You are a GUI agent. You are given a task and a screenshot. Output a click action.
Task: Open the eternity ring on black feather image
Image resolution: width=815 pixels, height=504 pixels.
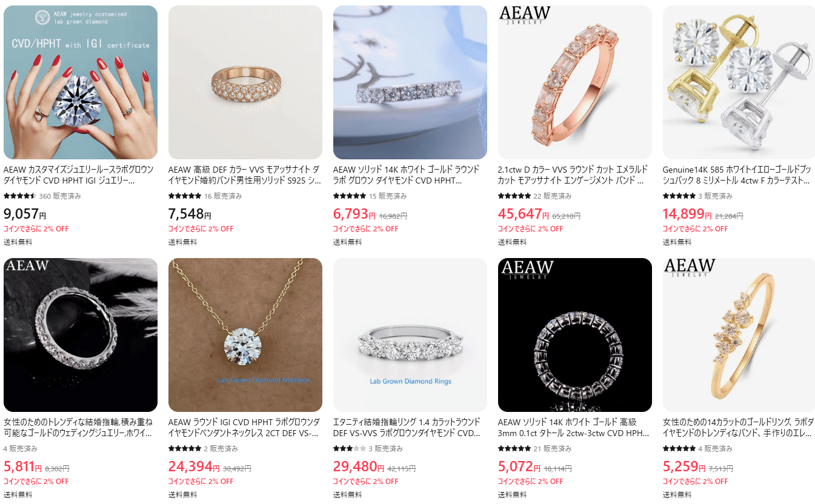click(81, 335)
